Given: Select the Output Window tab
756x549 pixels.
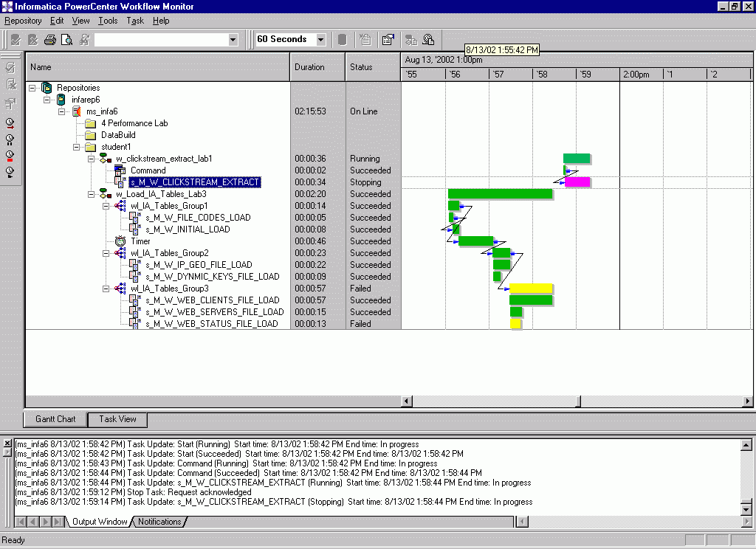Looking at the screenshot, I should pyautogui.click(x=100, y=522).
